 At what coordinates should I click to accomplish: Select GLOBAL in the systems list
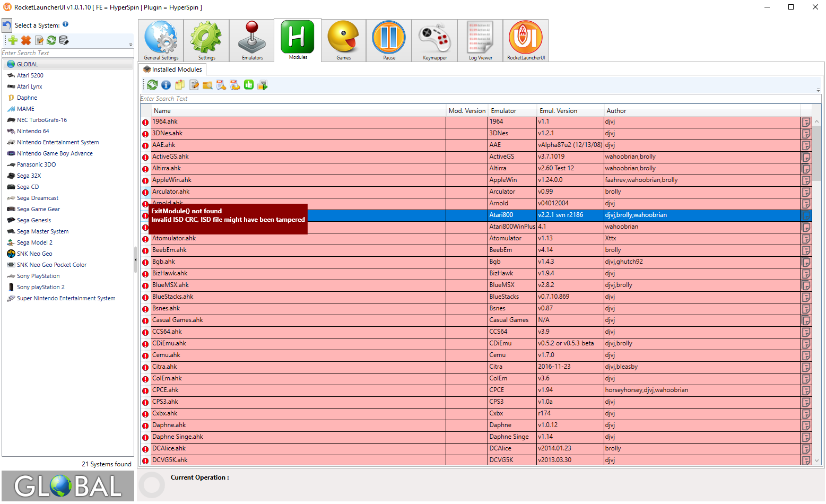coord(68,64)
